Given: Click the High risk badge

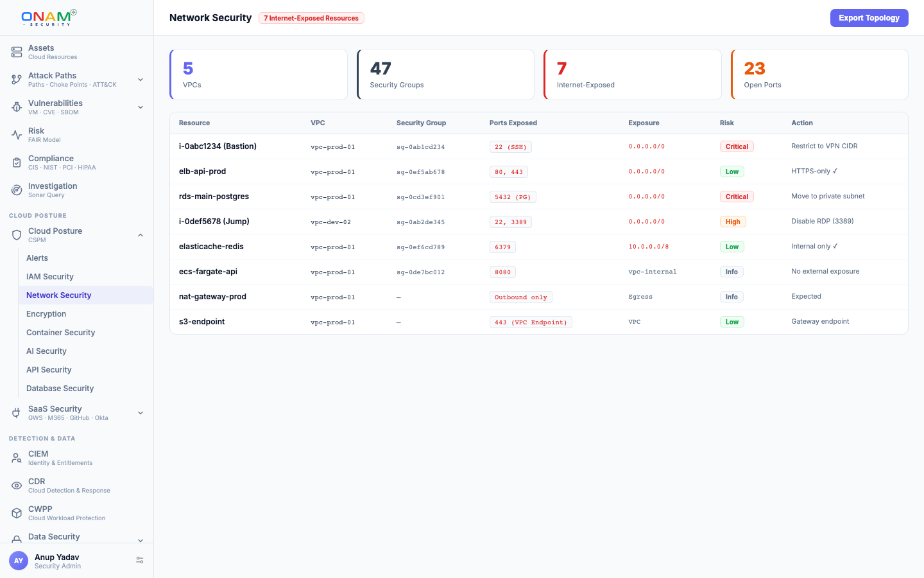Looking at the screenshot, I should pos(733,222).
